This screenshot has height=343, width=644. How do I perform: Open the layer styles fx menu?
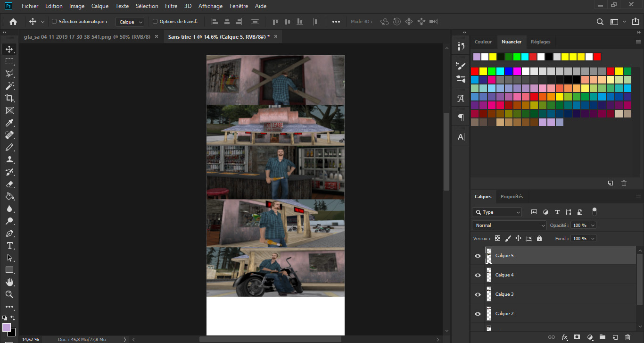tap(564, 337)
